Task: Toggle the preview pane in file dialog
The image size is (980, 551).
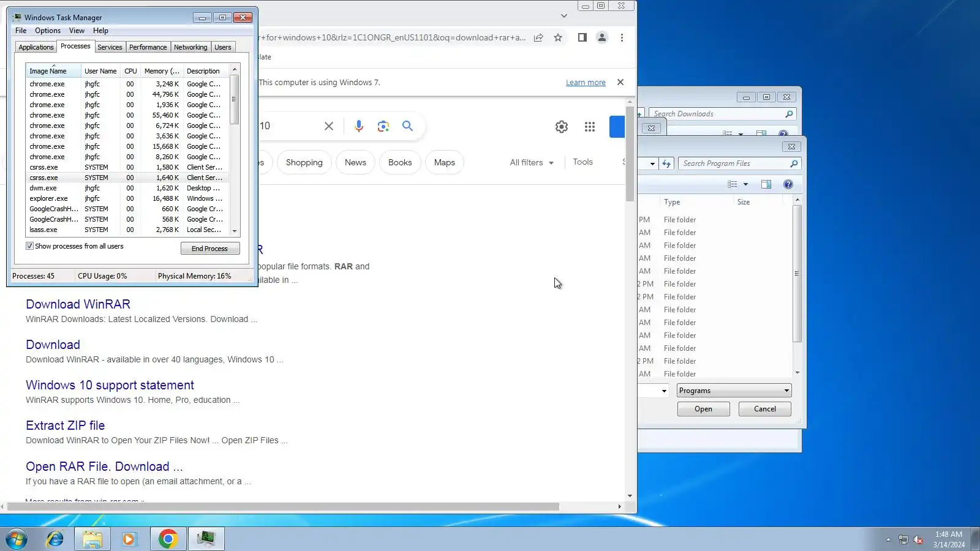Action: [766, 184]
